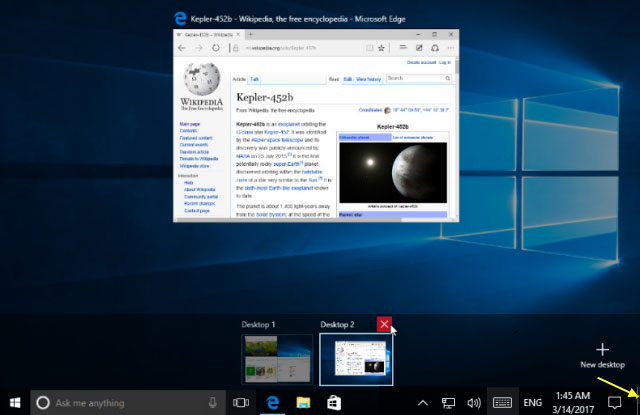Click the Edge back arrow in preview
The image size is (640, 415).
coord(182,48)
